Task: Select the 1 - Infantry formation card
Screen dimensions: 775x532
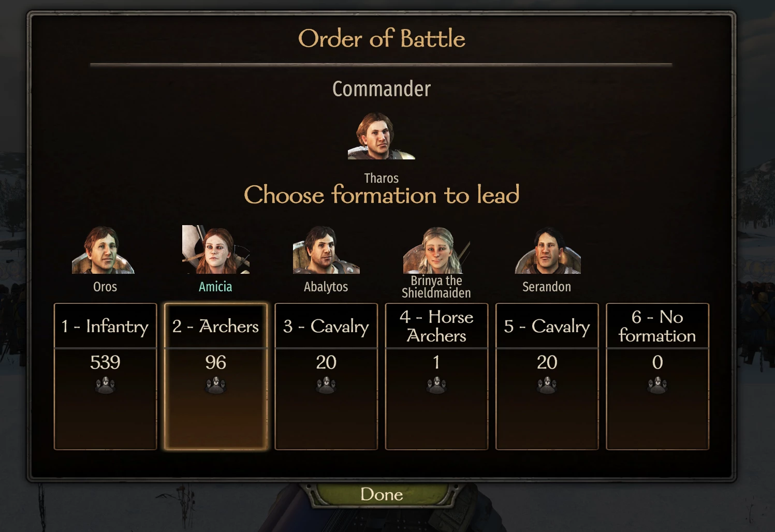Action: coord(105,376)
